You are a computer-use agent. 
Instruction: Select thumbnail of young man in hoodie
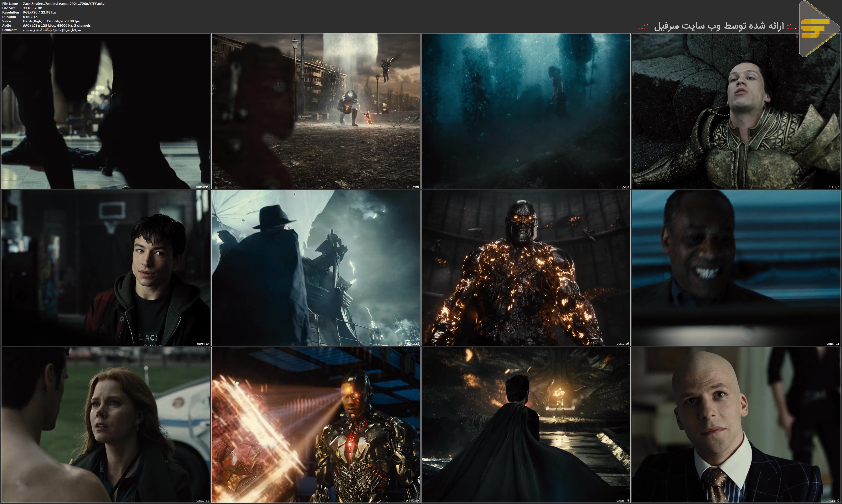106,268
